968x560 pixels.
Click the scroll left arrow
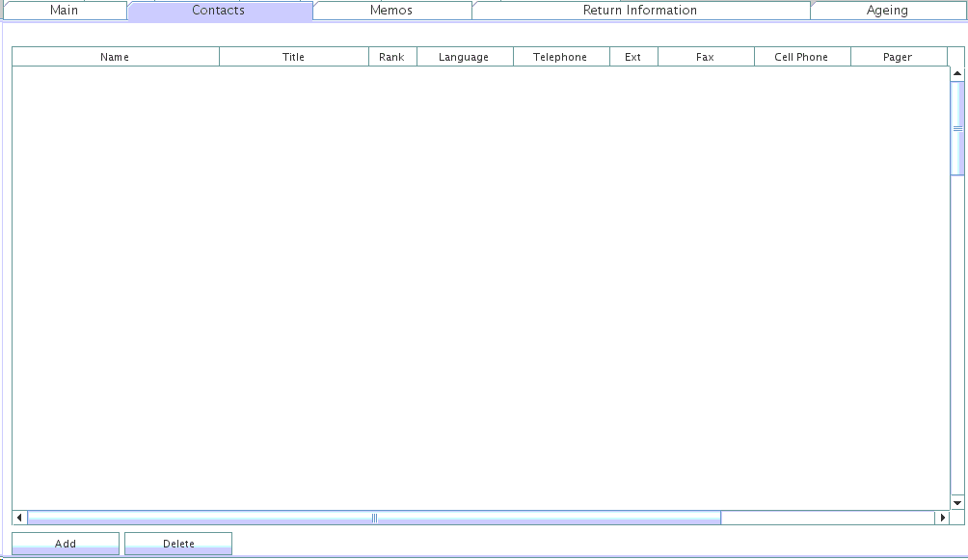click(x=20, y=518)
